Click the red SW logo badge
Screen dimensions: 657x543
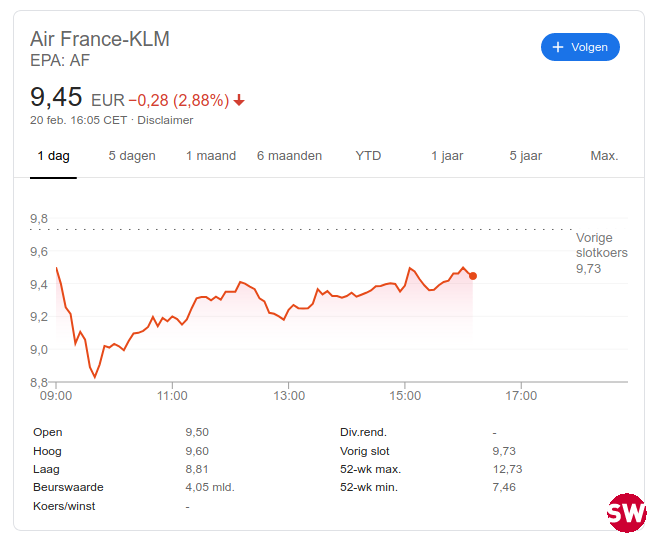point(626,512)
